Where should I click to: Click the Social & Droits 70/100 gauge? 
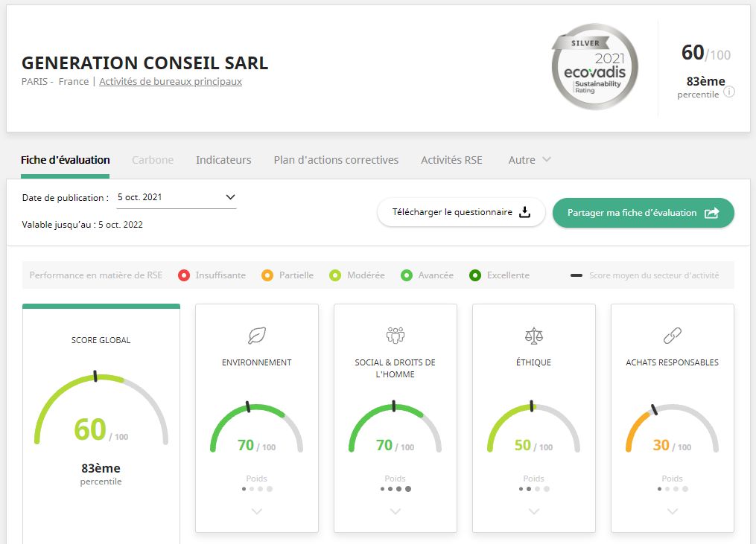pyautogui.click(x=396, y=427)
